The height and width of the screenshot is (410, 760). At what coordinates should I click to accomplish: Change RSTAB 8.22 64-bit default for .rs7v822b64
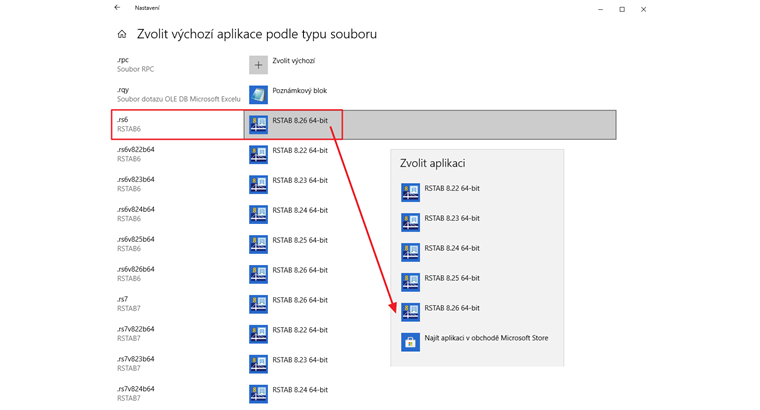point(300,330)
